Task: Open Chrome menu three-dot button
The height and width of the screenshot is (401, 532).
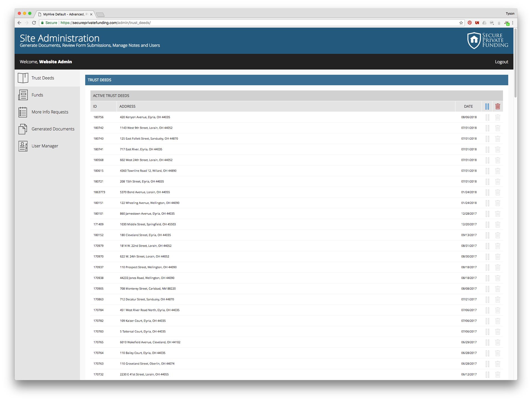Action: [513, 23]
